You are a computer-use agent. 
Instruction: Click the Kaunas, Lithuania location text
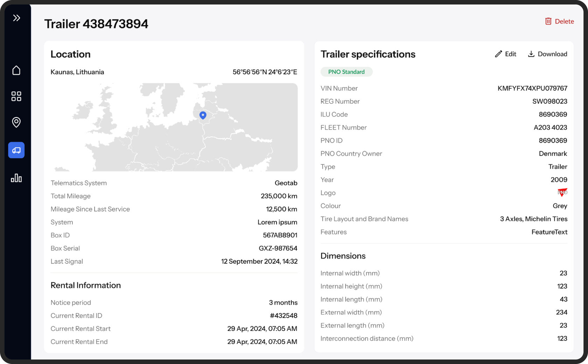77,72
